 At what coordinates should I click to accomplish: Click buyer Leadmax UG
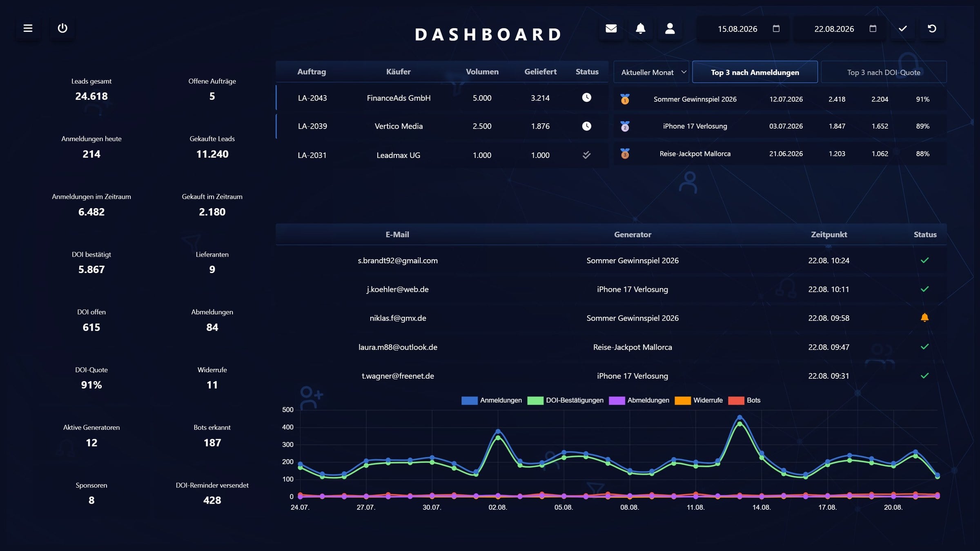pos(399,155)
